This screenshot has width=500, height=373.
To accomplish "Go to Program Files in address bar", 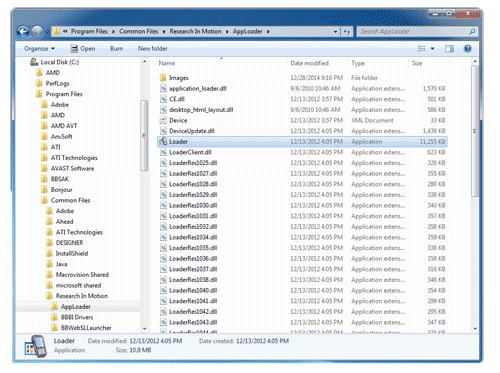I will point(89,31).
